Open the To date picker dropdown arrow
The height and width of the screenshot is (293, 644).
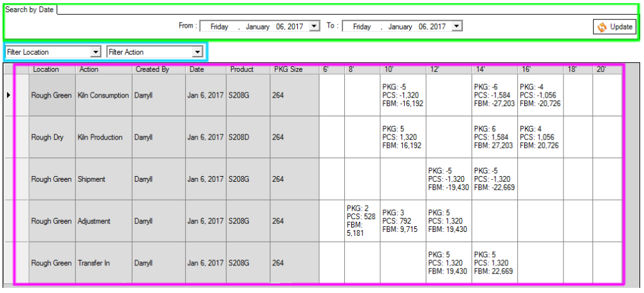pyautogui.click(x=457, y=26)
